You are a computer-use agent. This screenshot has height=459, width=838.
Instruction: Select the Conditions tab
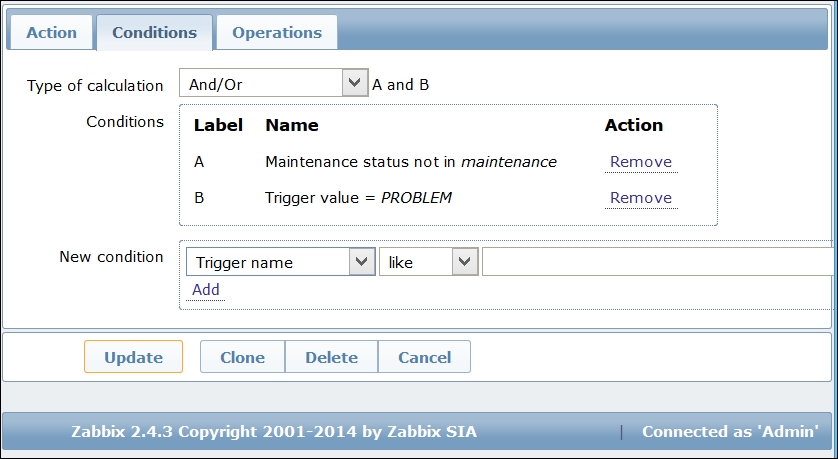[x=154, y=32]
